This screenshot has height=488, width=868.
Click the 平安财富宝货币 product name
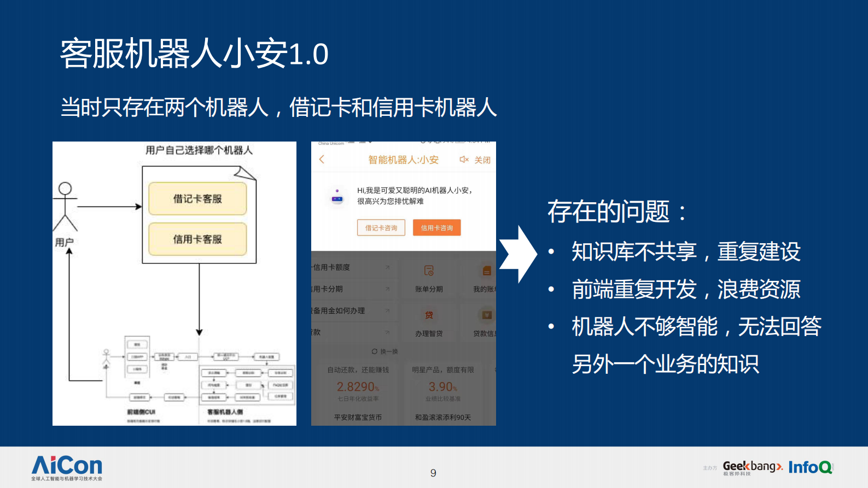click(x=358, y=418)
